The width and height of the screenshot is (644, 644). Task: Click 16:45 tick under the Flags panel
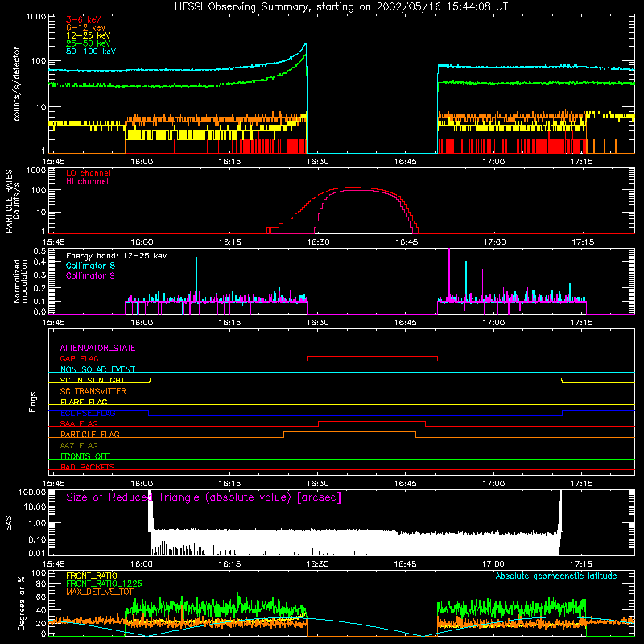[x=406, y=484]
